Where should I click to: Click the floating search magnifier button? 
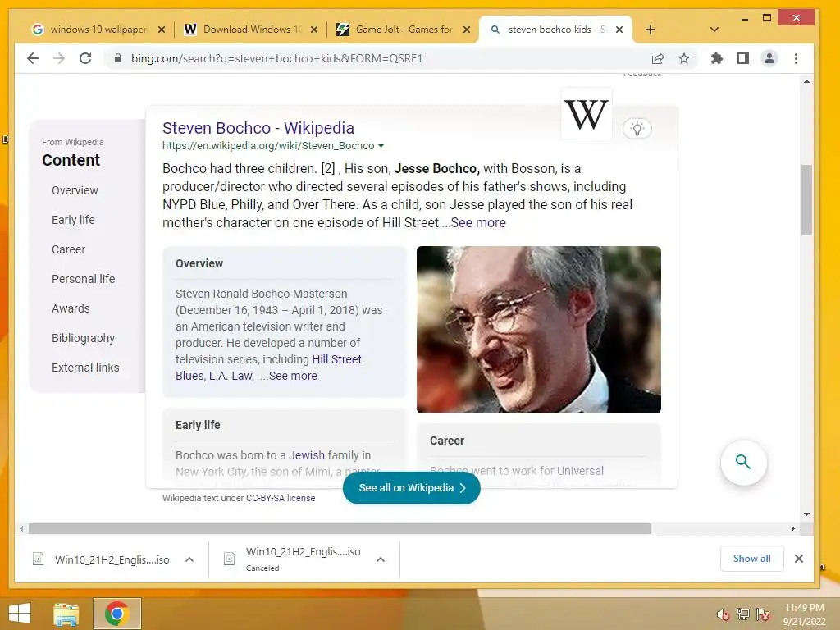743,462
